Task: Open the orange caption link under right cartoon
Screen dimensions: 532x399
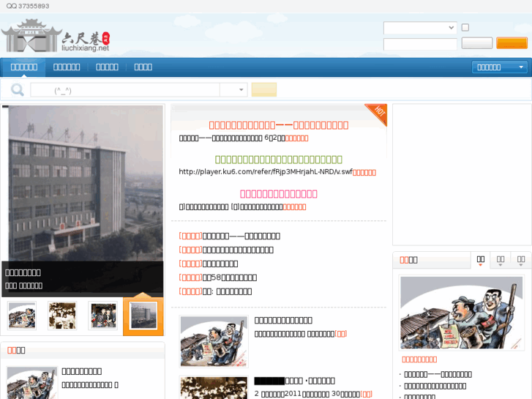Action: [419, 359]
